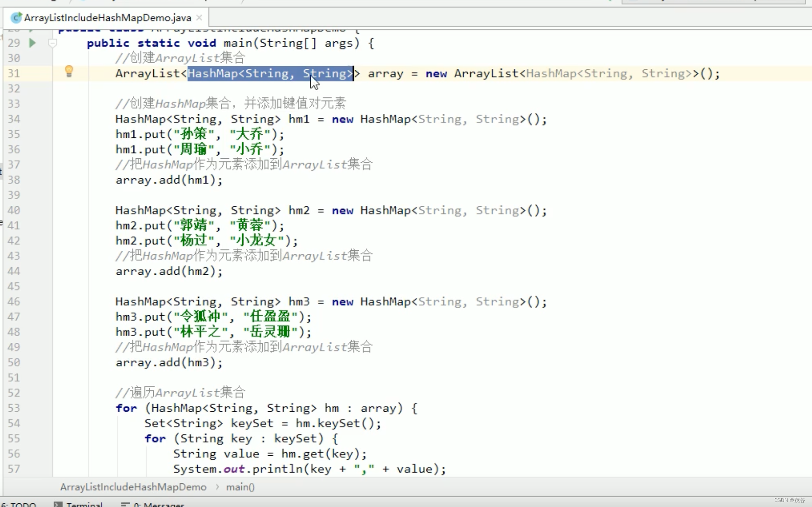Click the variable name "hm3" on line 46
The width and height of the screenshot is (812, 507).
pyautogui.click(x=299, y=302)
